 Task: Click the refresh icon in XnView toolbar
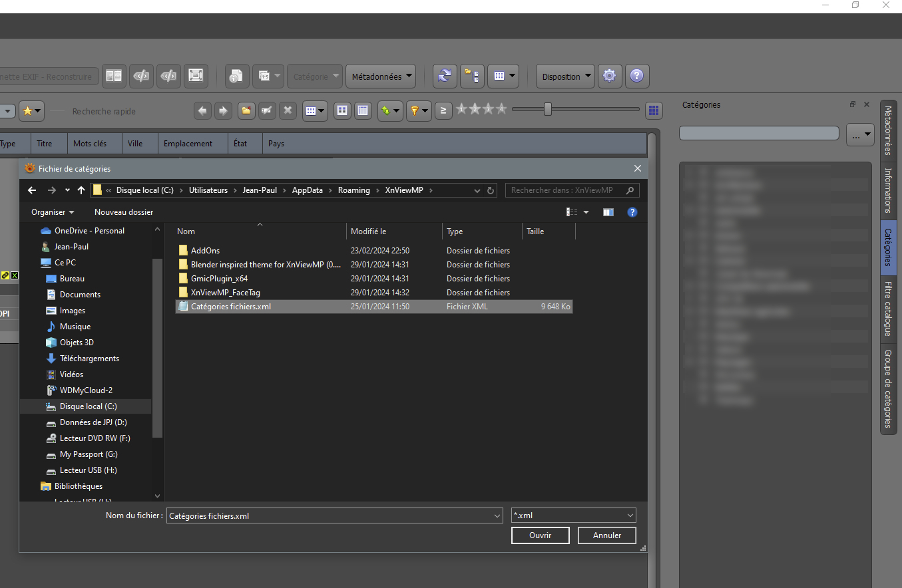click(444, 76)
